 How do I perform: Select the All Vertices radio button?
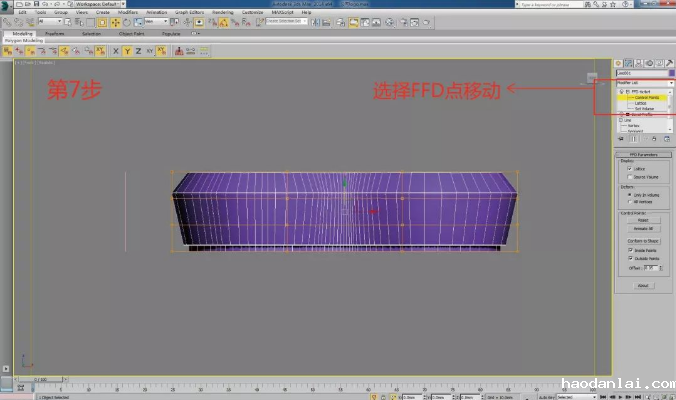(x=629, y=202)
